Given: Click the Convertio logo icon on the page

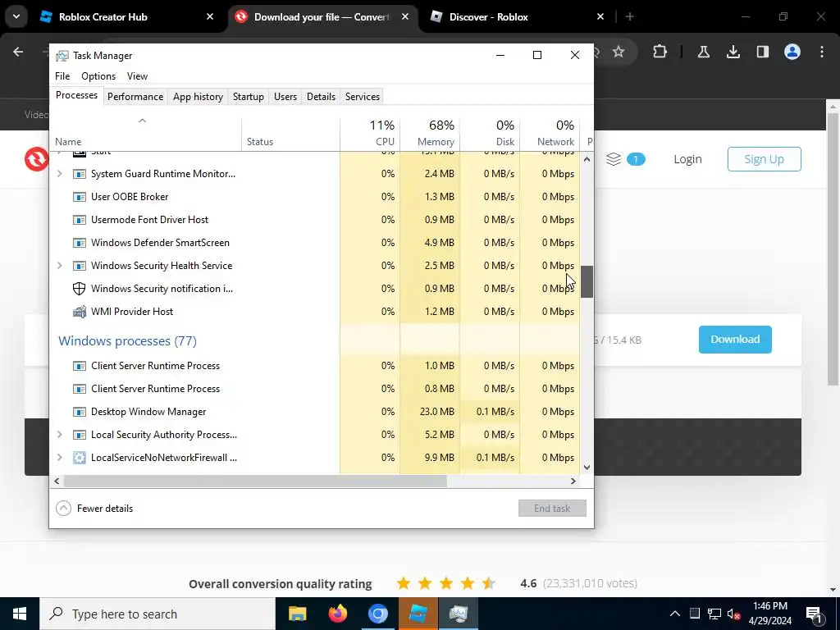Looking at the screenshot, I should point(36,159).
